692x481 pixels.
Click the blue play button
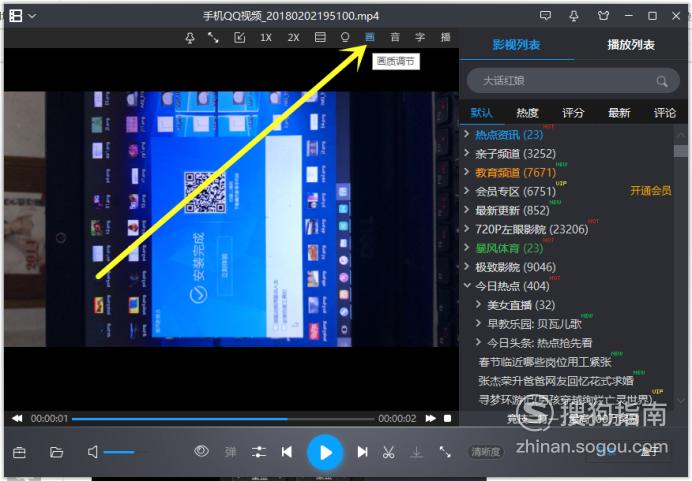325,453
